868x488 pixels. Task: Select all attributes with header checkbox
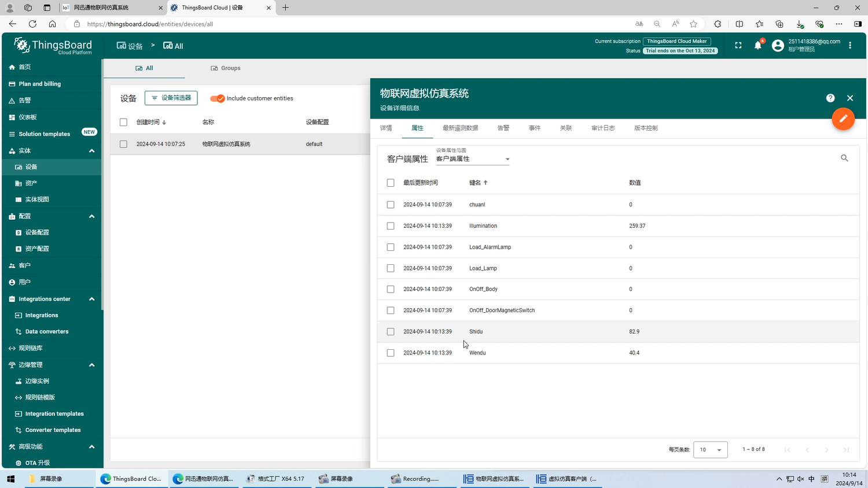click(x=391, y=183)
